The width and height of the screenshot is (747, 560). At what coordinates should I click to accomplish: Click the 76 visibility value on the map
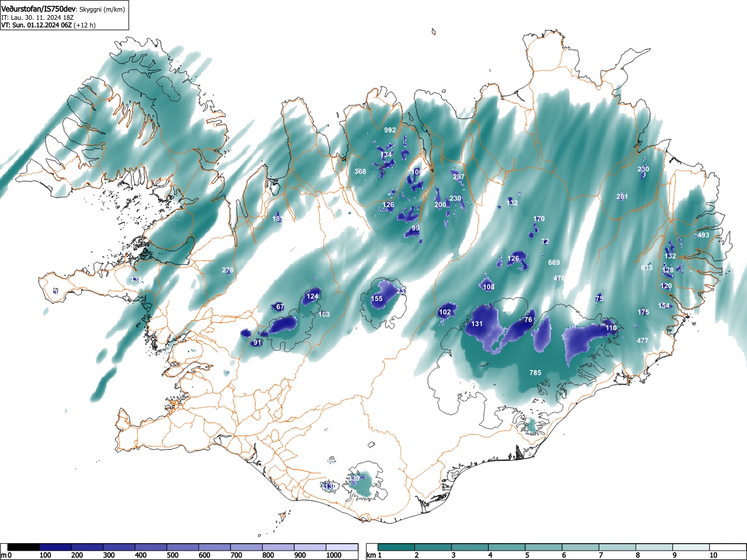(x=528, y=320)
